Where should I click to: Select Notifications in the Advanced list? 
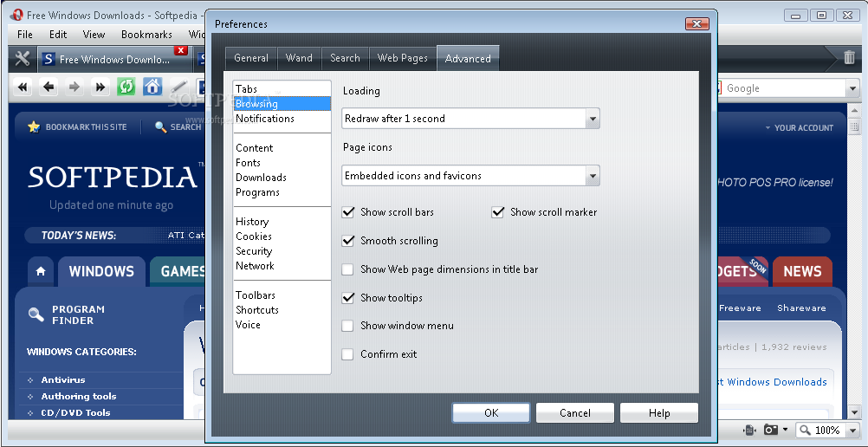[x=282, y=119]
